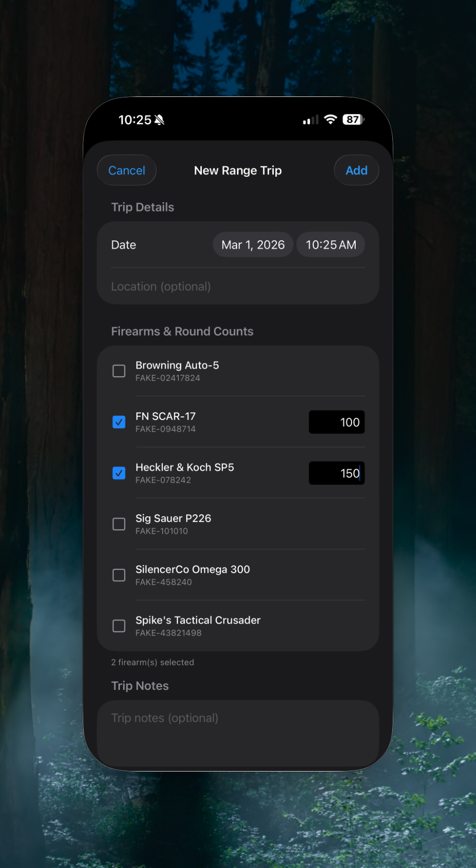Click serial FAKE-078242
476x868 pixels.
(x=163, y=480)
